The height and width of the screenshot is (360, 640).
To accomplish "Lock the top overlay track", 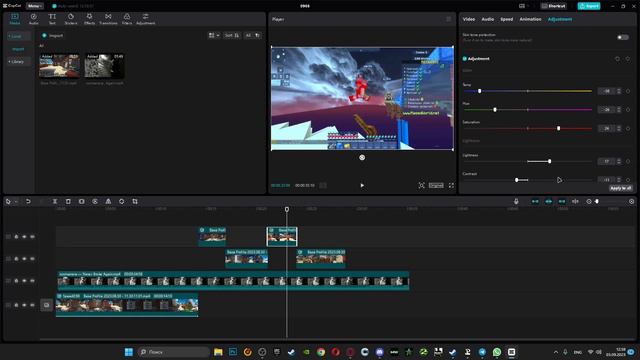I will pyautogui.click(x=16, y=237).
